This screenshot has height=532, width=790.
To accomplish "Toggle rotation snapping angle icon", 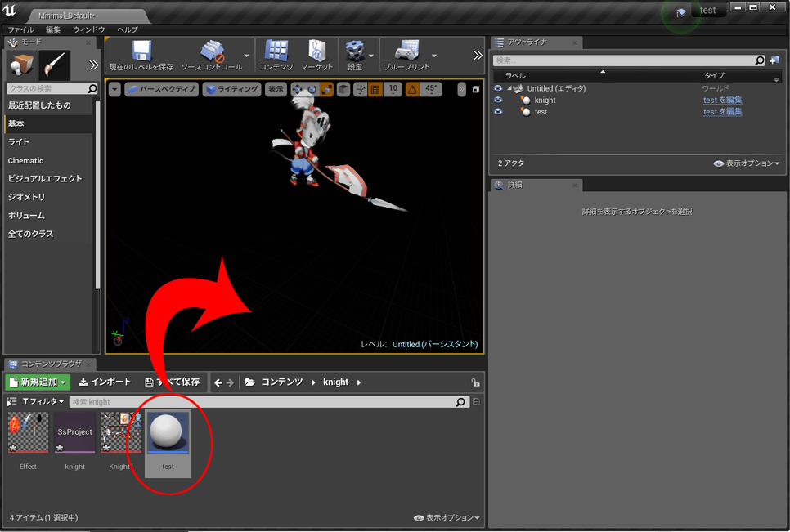I will [x=413, y=90].
